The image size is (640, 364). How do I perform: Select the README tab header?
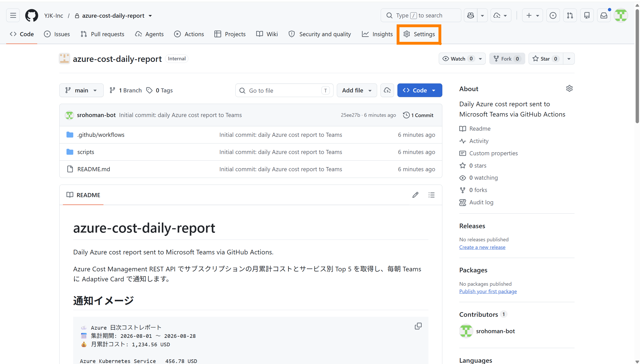click(x=83, y=195)
